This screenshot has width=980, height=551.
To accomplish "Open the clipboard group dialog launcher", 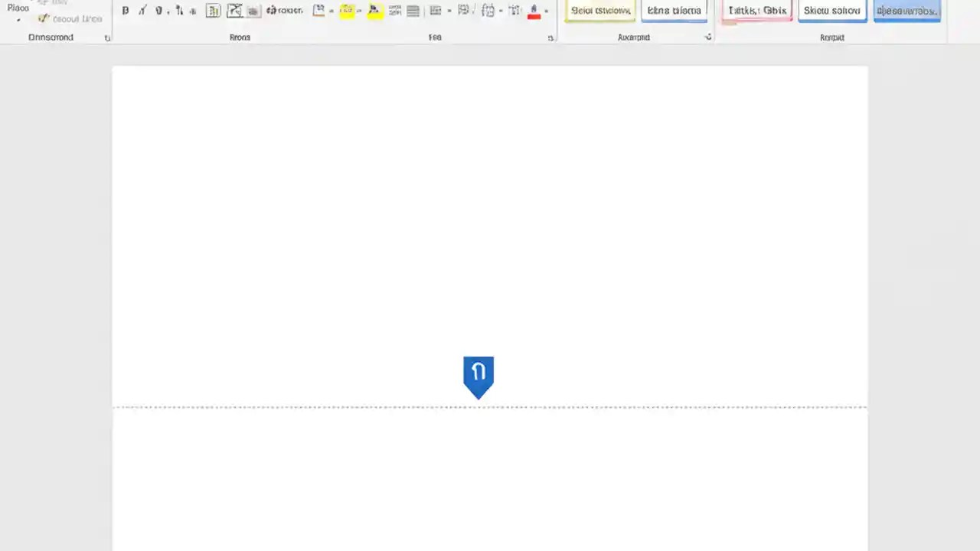I will point(107,37).
